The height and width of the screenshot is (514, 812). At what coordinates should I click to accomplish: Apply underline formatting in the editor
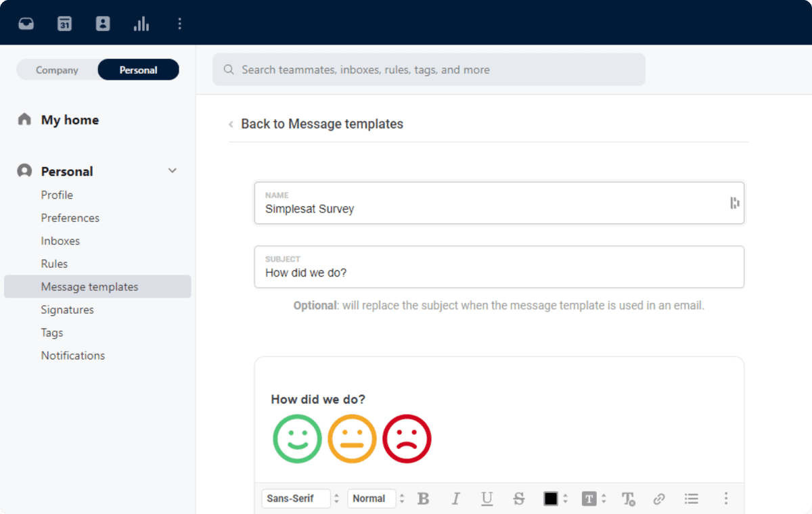point(487,498)
